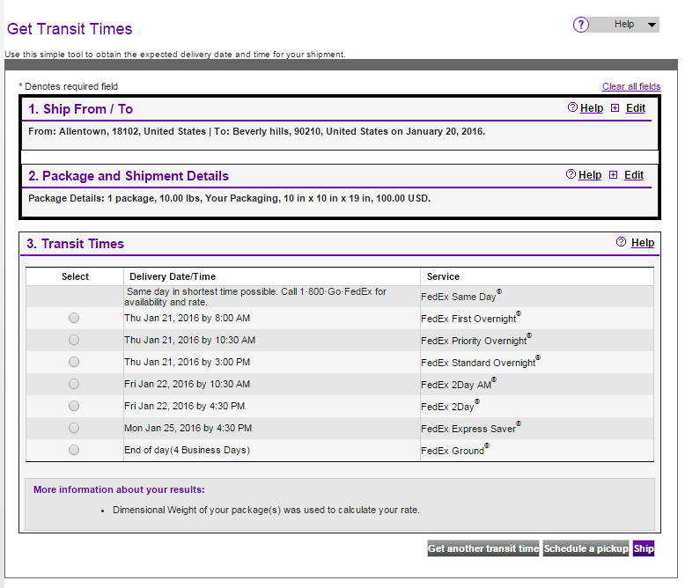
Task: Open the Transit Times Help link
Action: click(643, 243)
